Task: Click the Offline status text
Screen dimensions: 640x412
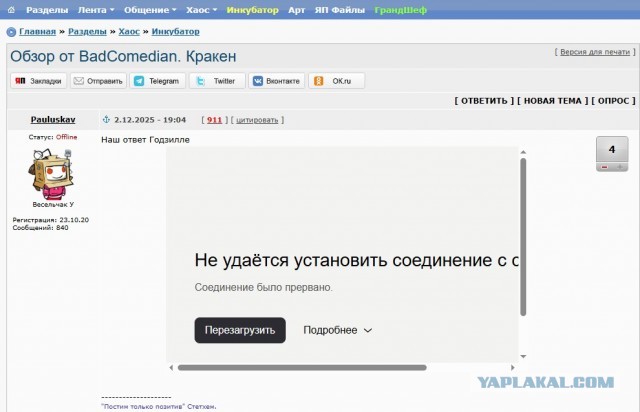Action: pyautogui.click(x=67, y=137)
